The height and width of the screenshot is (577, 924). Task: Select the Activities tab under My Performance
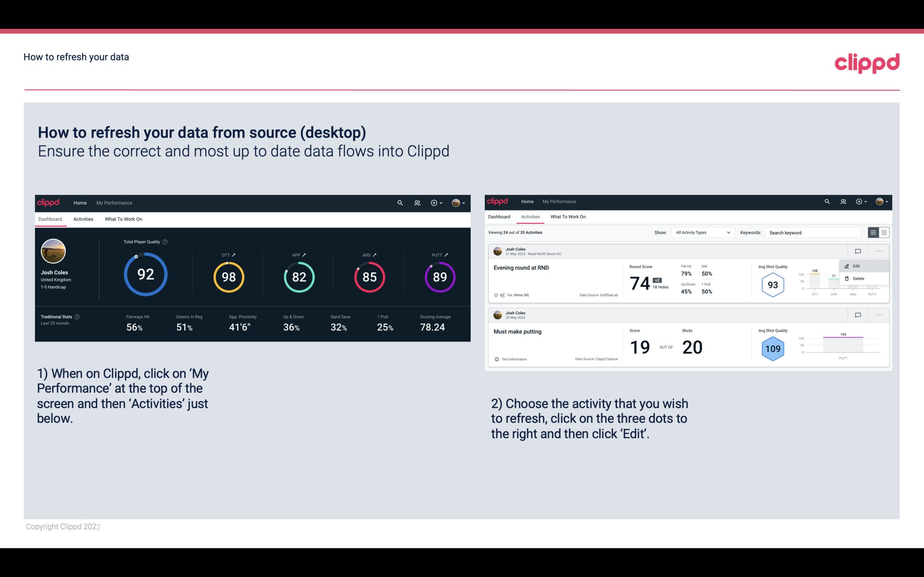(x=83, y=219)
